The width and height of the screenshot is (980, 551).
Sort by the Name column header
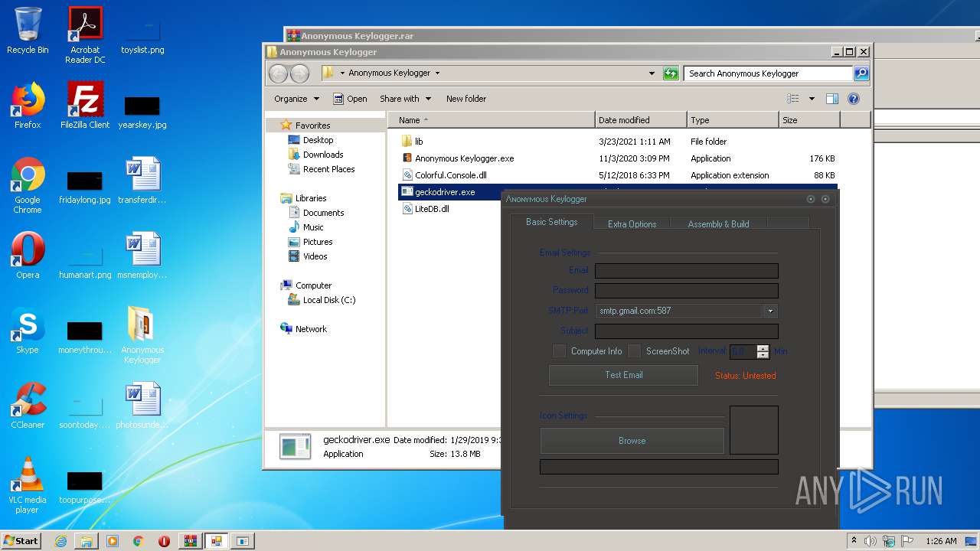[x=491, y=120]
